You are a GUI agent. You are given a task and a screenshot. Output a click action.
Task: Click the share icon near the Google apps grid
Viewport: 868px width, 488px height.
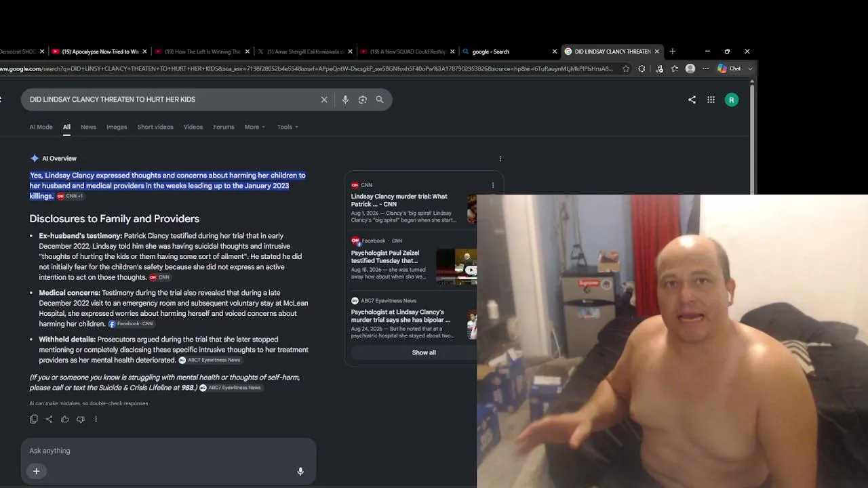(692, 100)
